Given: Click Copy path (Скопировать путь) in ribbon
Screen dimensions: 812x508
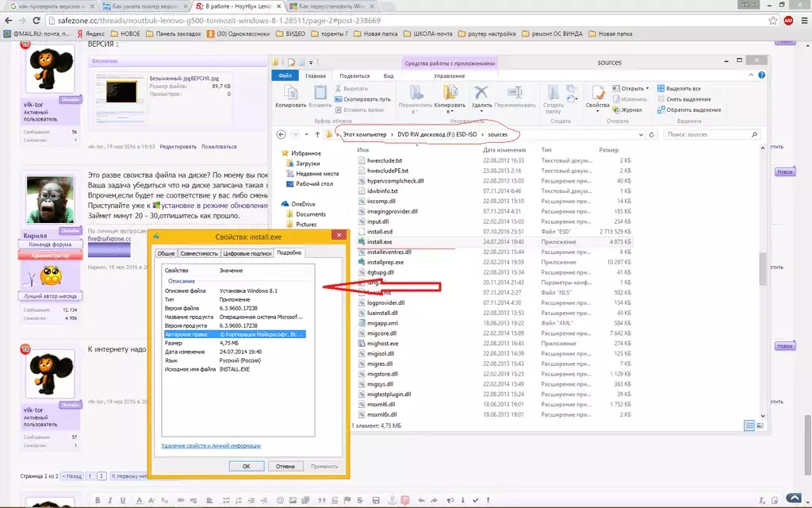Looking at the screenshot, I should pyautogui.click(x=362, y=99).
